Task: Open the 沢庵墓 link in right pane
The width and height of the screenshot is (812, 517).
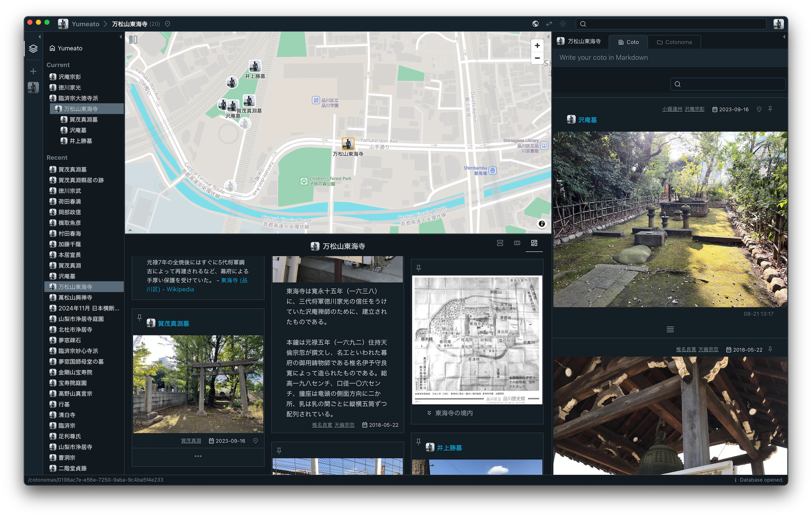Action: point(587,120)
